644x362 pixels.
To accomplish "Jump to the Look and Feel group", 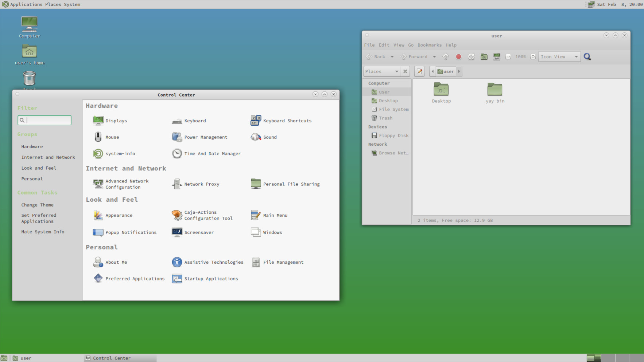I will (39, 168).
